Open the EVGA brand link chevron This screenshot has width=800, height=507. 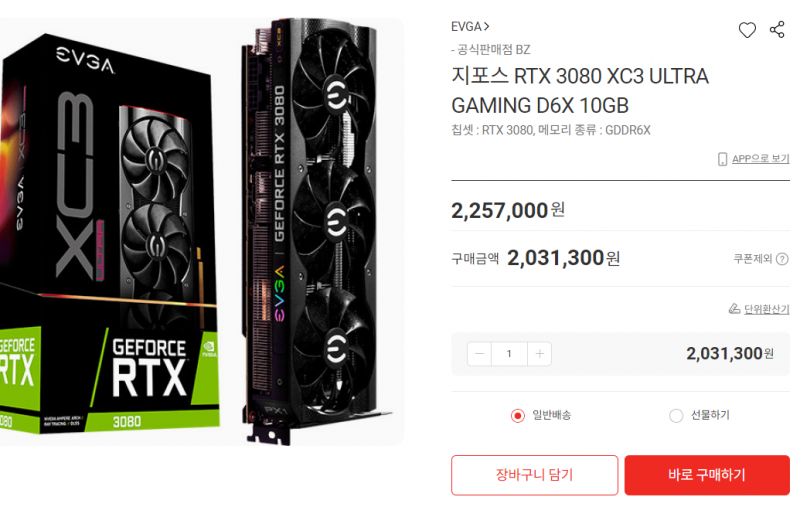487,26
